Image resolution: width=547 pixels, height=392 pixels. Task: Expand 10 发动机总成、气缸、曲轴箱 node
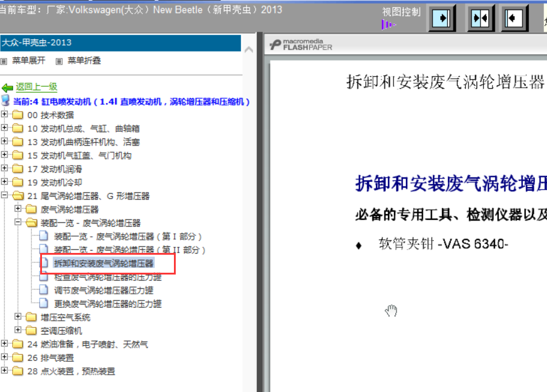pos(4,128)
